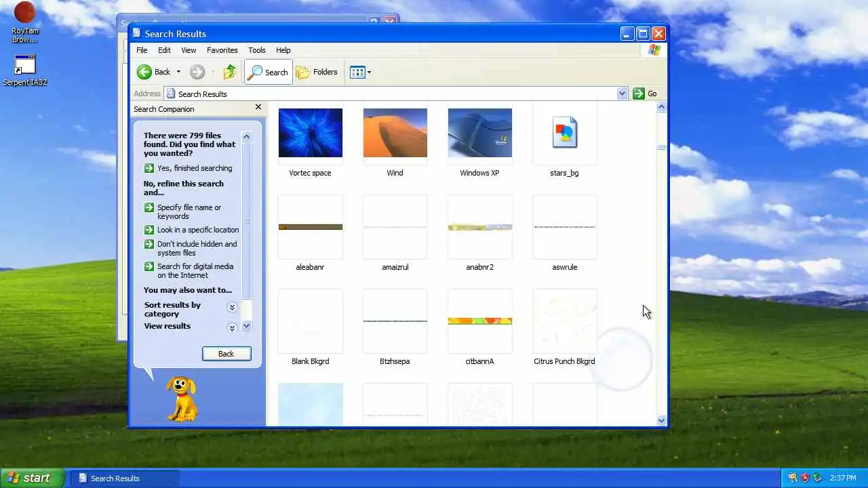Open the Edit menu
The height and width of the screenshot is (488, 868).
pyautogui.click(x=164, y=50)
